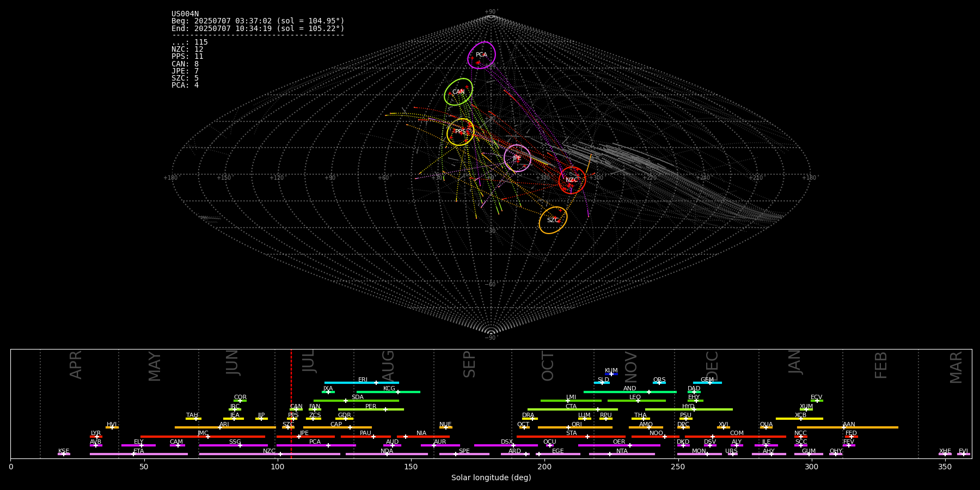Click the ORI shower bar
The width and height of the screenshot is (980, 490).
pos(575,427)
